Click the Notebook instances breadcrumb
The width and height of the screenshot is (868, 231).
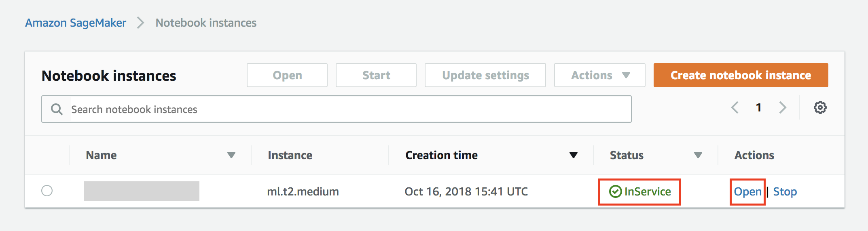(x=206, y=23)
